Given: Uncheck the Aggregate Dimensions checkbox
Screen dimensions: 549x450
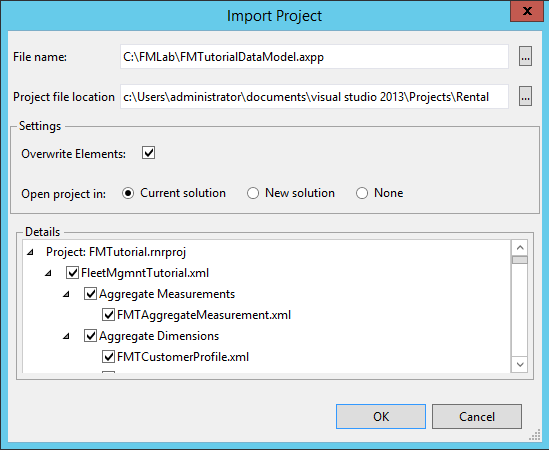Looking at the screenshot, I should [x=90, y=336].
